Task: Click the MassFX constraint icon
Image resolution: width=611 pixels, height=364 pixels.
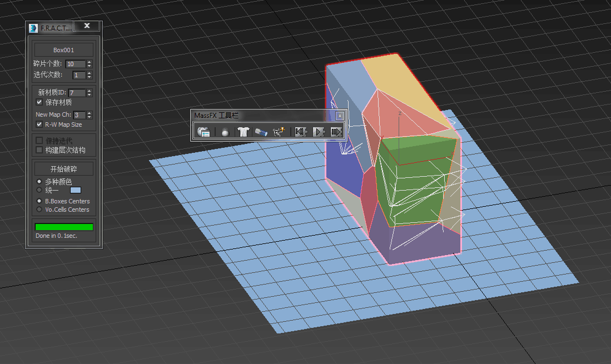Action: click(261, 132)
